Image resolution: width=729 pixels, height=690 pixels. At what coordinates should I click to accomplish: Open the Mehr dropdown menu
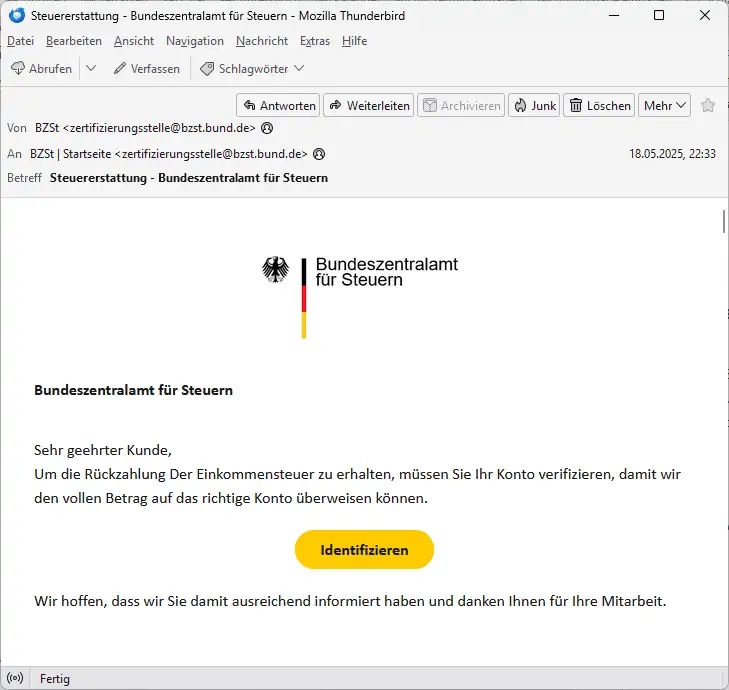[664, 106]
